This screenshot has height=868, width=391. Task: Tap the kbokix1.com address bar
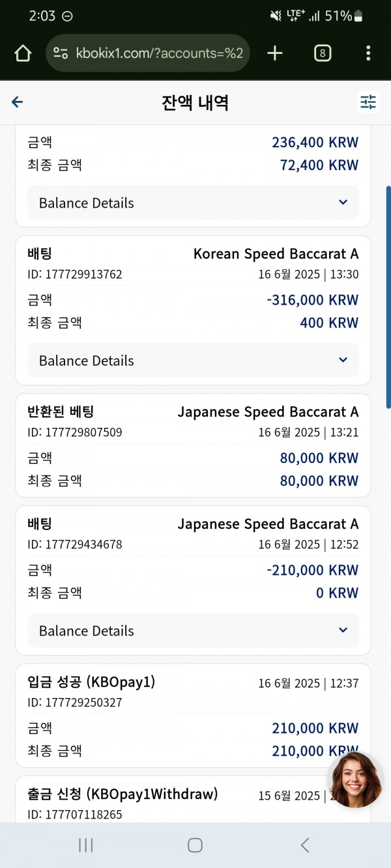(148, 53)
